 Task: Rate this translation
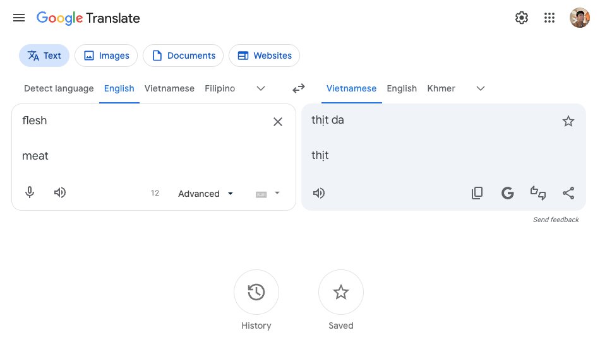pos(538,193)
